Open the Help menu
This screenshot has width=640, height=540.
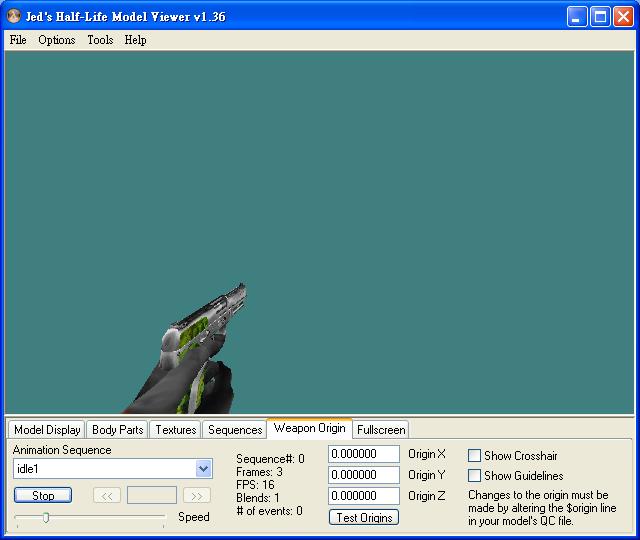(136, 40)
